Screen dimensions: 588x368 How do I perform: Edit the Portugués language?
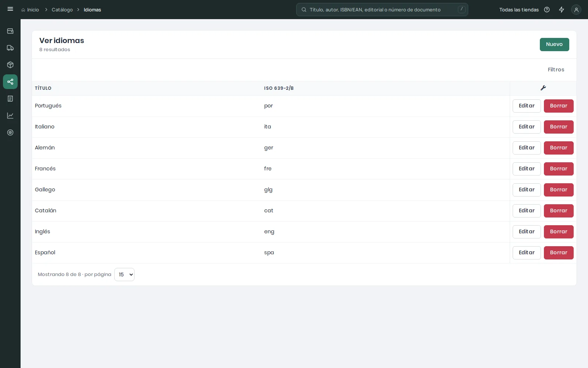pos(527,106)
